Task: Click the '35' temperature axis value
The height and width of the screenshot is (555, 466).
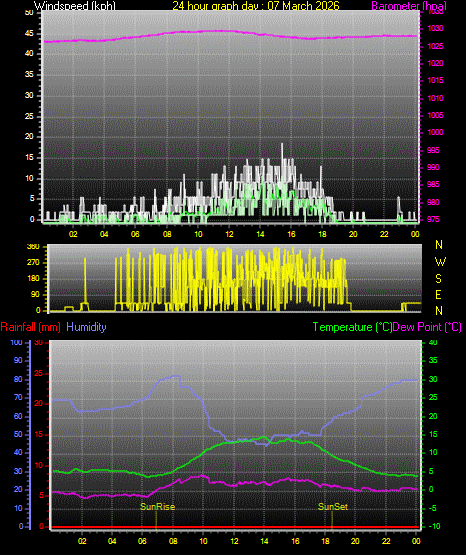Action: click(433, 360)
